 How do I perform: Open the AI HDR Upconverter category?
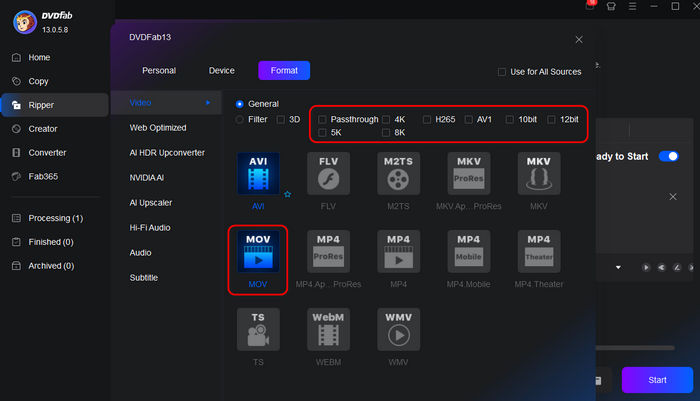[166, 153]
